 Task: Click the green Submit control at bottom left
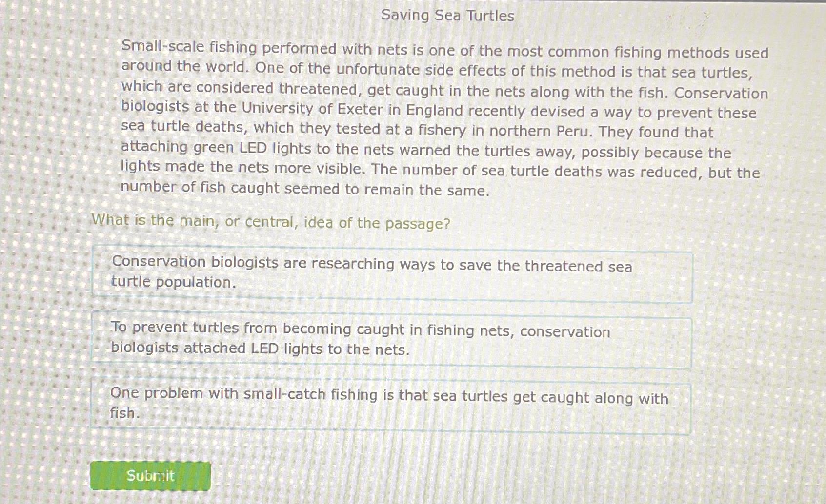(x=150, y=476)
